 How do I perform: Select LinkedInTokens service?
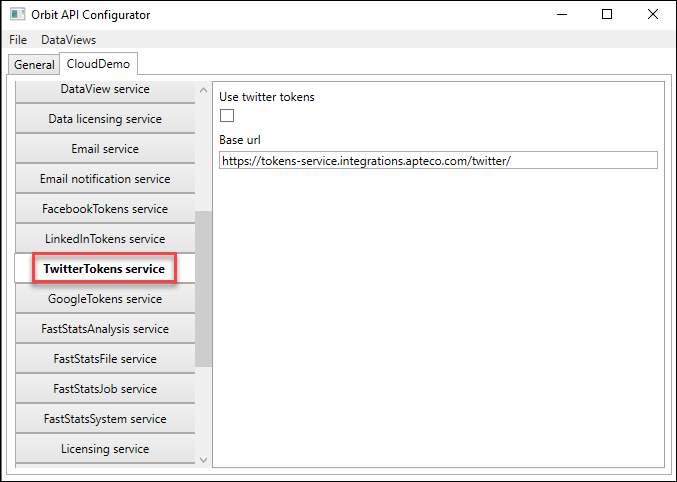click(105, 239)
